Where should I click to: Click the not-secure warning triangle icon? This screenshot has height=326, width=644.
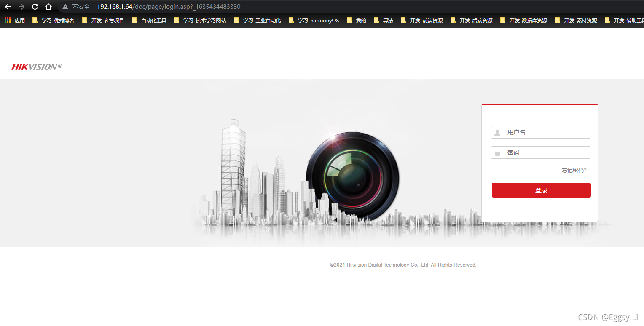pyautogui.click(x=65, y=7)
